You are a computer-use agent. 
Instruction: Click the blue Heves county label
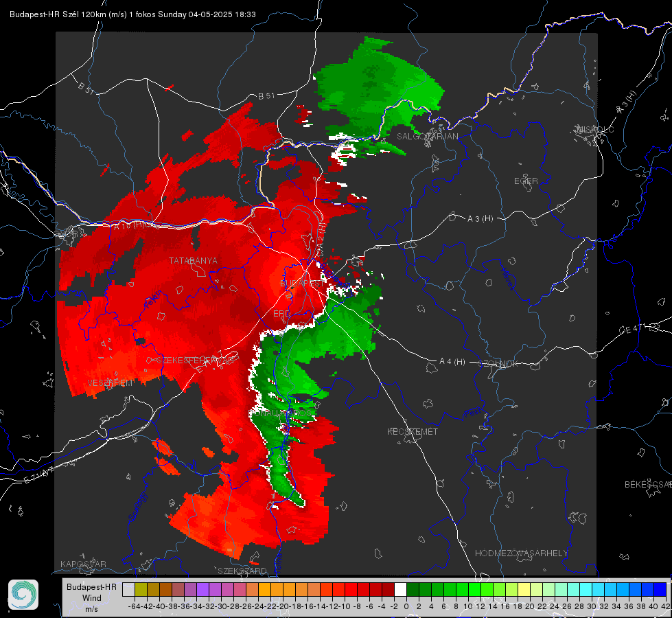pos(508,279)
